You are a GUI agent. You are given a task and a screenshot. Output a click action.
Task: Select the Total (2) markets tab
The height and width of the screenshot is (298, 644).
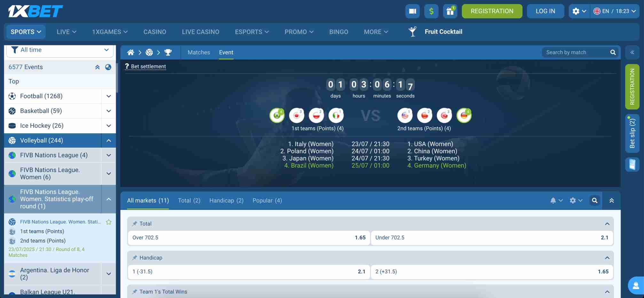coord(189,200)
